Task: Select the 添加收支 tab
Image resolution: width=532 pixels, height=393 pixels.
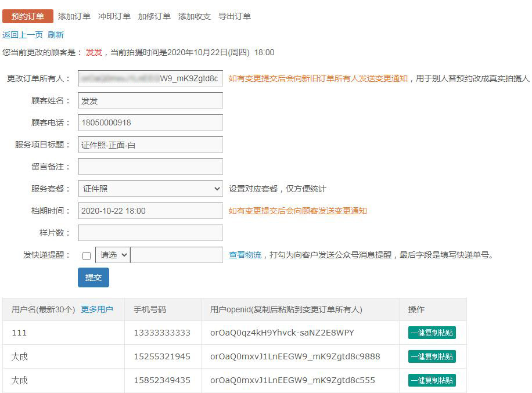Action: click(195, 16)
